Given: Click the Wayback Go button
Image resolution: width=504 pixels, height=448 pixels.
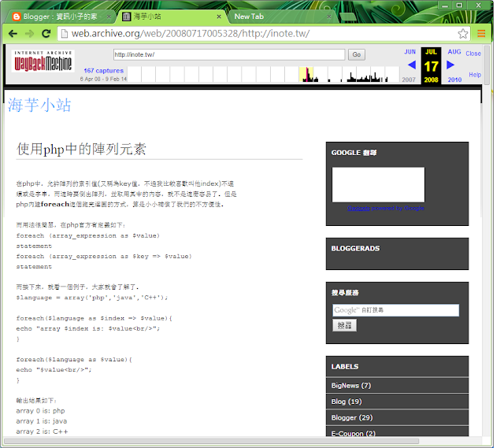Looking at the screenshot, I should [x=357, y=54].
